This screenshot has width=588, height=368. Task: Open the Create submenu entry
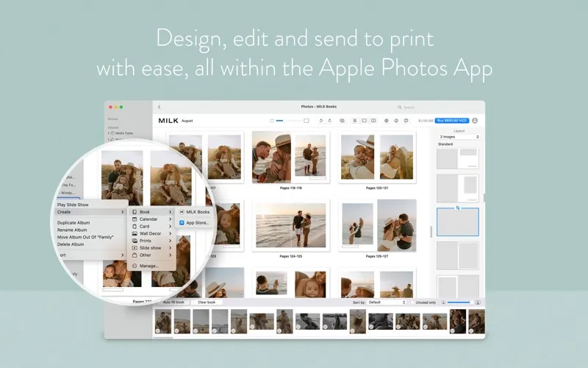coord(90,212)
